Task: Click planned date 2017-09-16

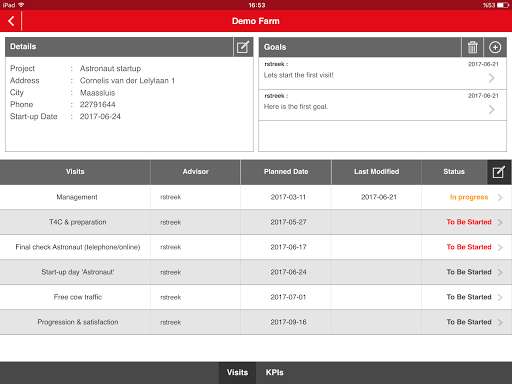Action: 288,322
